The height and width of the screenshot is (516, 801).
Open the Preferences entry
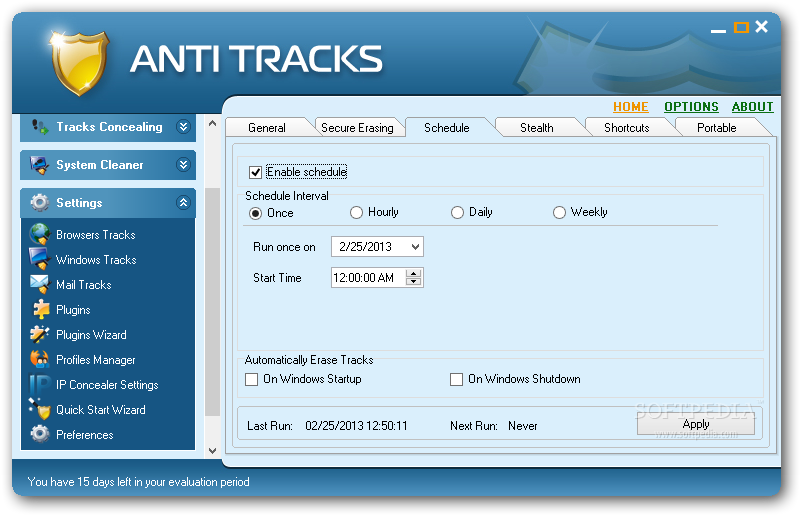(84, 435)
